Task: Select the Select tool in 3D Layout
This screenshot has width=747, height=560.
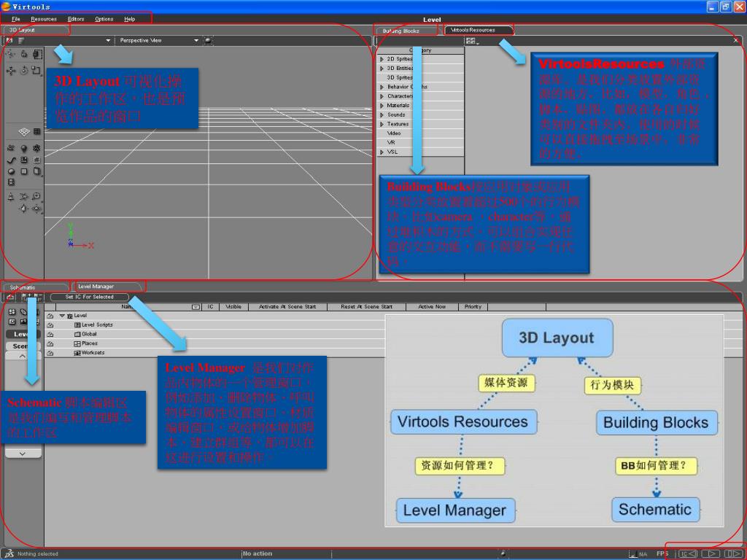Action: pos(10,54)
